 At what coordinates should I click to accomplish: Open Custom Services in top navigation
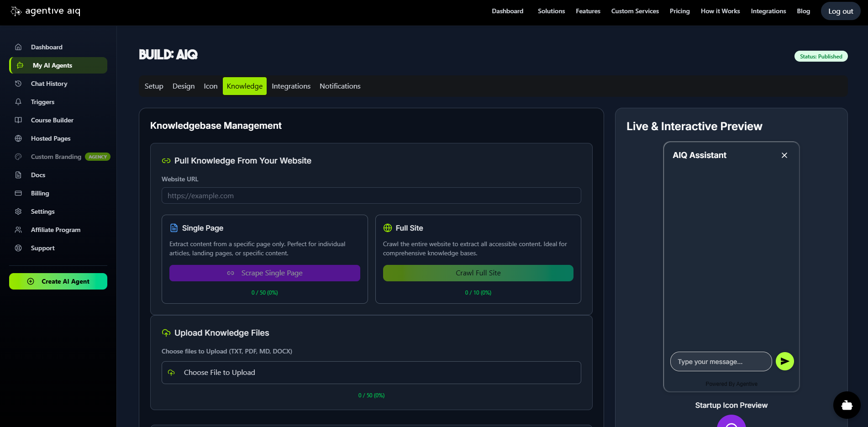tap(635, 11)
